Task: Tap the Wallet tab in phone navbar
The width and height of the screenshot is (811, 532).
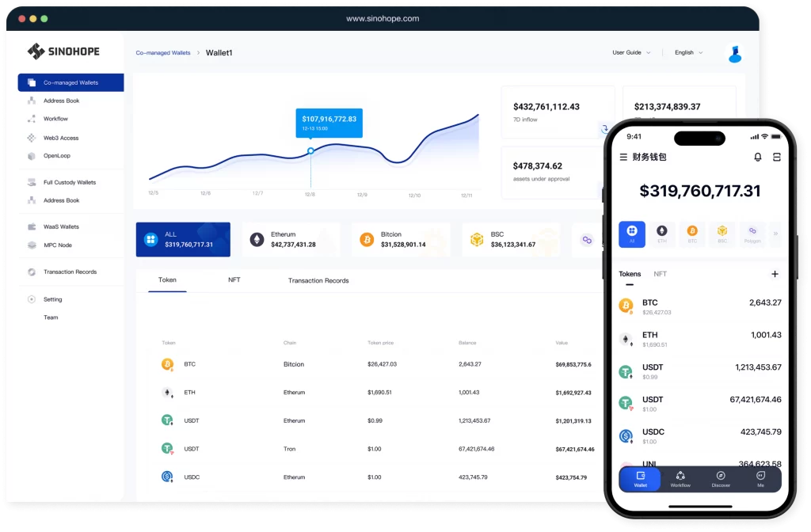Action: pos(640,479)
